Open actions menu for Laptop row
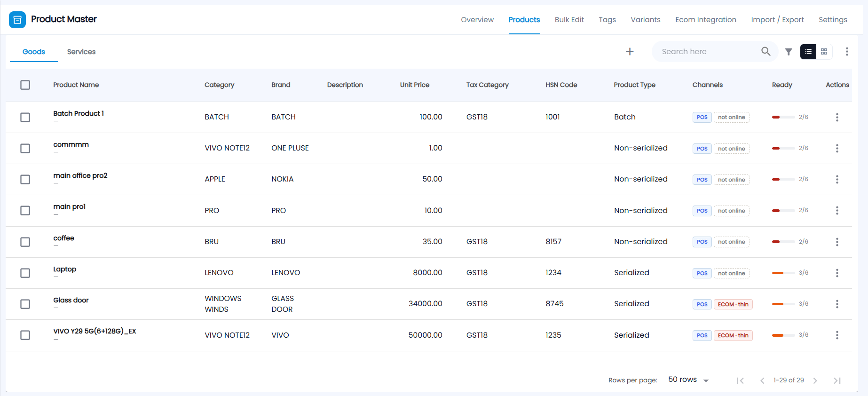This screenshot has width=868, height=396. coord(837,273)
